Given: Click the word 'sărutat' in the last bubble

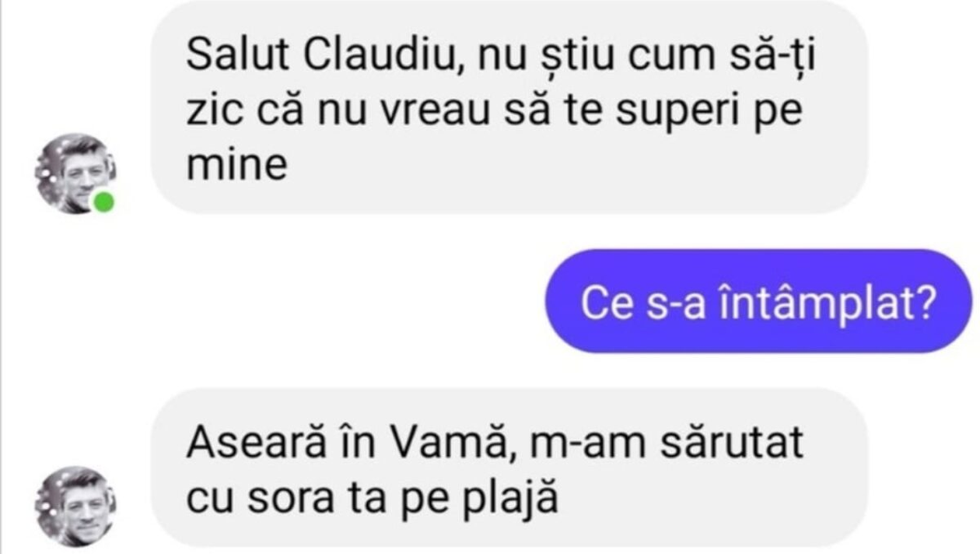Looking at the screenshot, I should [730, 444].
